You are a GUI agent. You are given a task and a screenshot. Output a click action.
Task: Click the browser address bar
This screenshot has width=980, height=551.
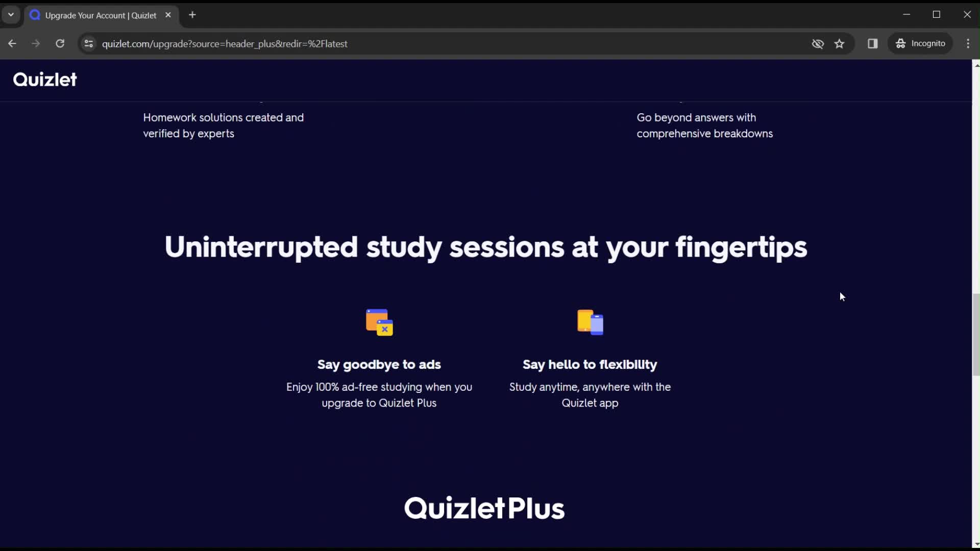[225, 43]
